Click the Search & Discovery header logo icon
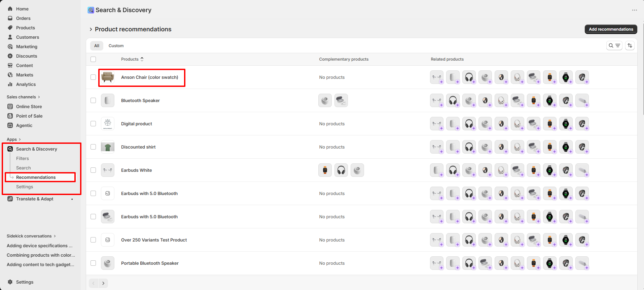 coord(91,10)
